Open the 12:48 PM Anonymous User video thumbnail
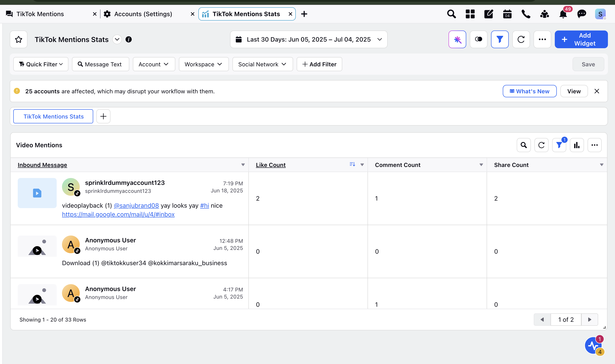615x364 pixels. (37, 246)
